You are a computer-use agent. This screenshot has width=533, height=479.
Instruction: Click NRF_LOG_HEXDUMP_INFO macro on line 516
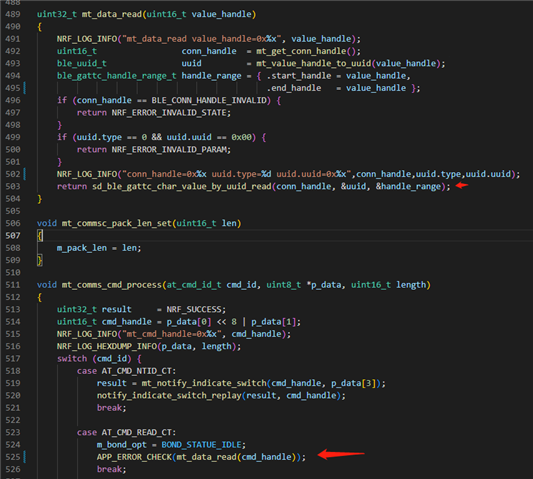tap(107, 346)
